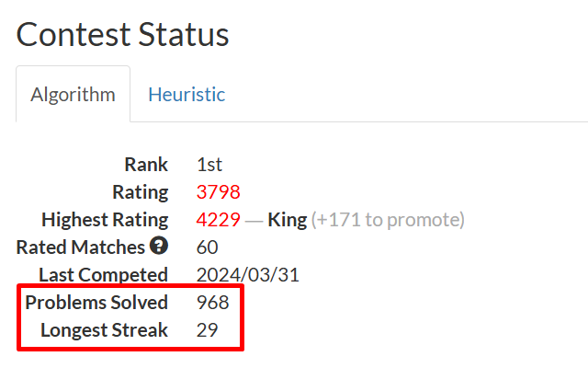Click the Rated Matches help question-mark icon
Screen dimensions: 588x368
(159, 247)
